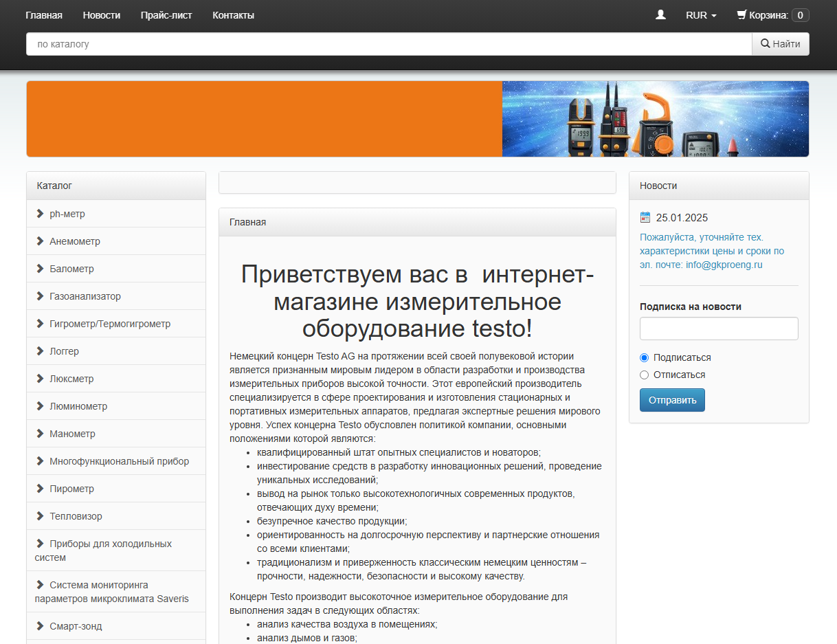Click the chevron icon beside Смарт-зонд
The height and width of the screenshot is (644, 837).
[40, 626]
